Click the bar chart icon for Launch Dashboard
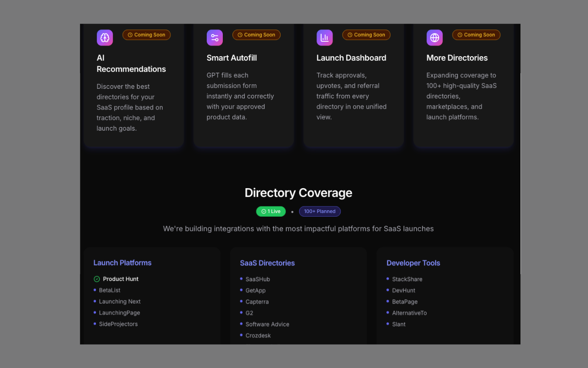The height and width of the screenshot is (368, 588). click(324, 37)
